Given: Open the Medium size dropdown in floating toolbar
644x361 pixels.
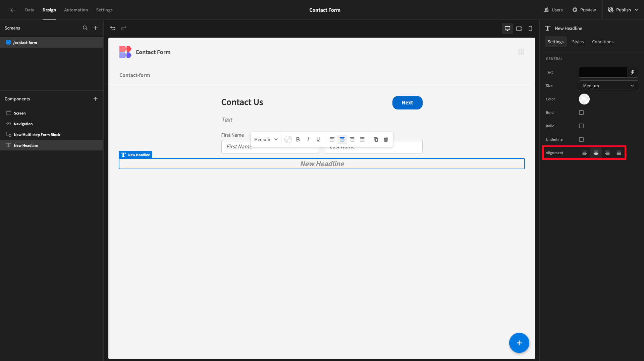Looking at the screenshot, I should 266,139.
